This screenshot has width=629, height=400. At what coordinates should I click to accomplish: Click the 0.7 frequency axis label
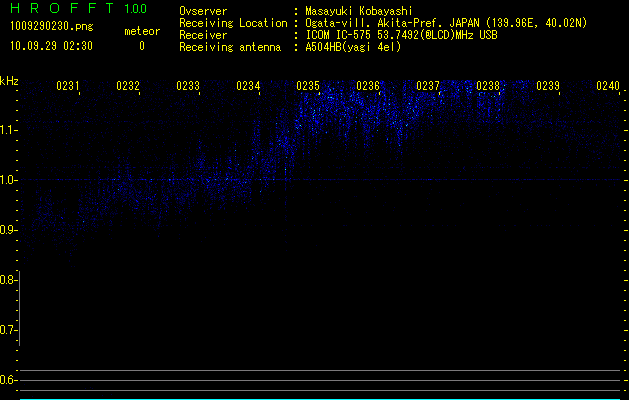(x=7, y=330)
